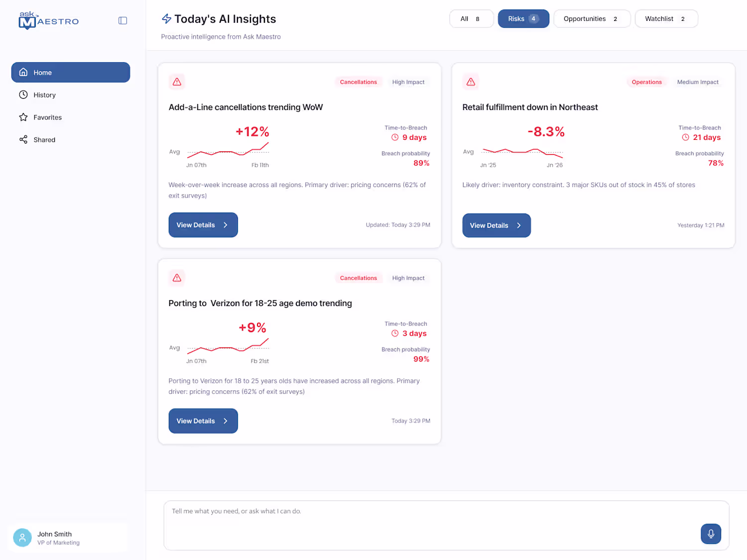Select the Home sidebar item
Image resolution: width=747 pixels, height=560 pixels.
coord(71,72)
